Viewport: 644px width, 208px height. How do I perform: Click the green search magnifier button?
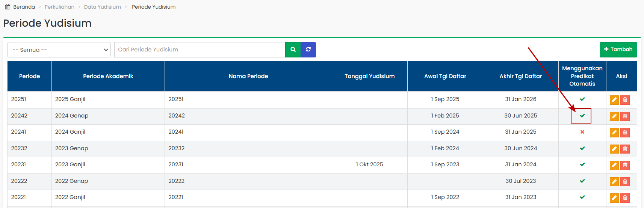[293, 50]
